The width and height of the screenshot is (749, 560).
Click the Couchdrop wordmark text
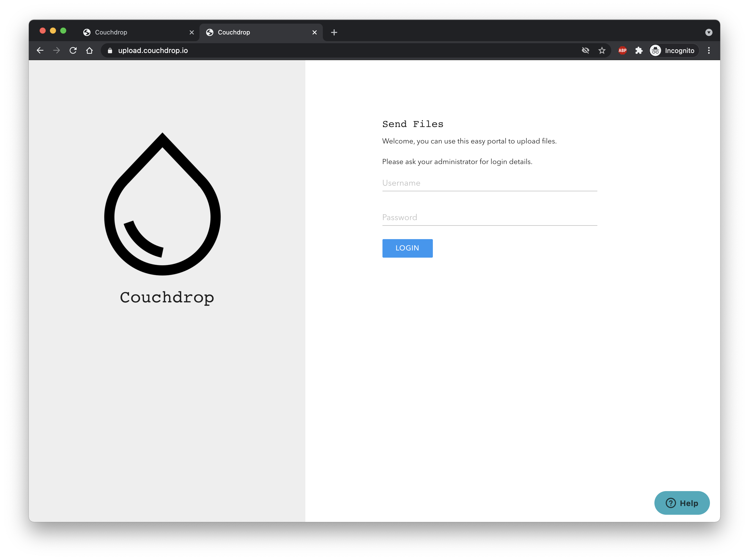pyautogui.click(x=167, y=298)
